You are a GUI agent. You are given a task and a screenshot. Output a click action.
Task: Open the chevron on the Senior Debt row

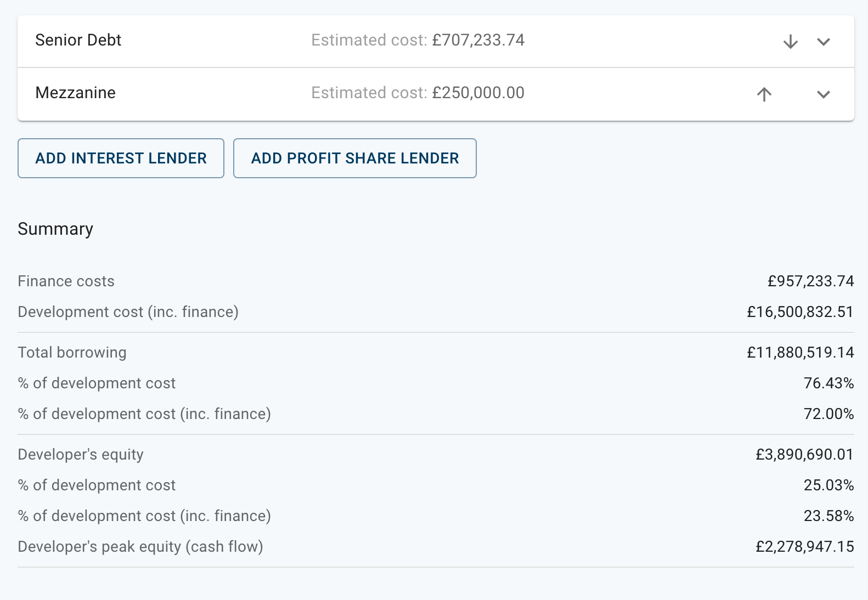click(x=824, y=41)
